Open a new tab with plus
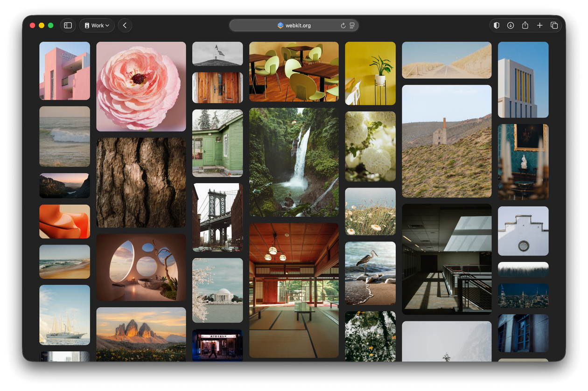The height and width of the screenshot is (391, 588). coord(539,26)
